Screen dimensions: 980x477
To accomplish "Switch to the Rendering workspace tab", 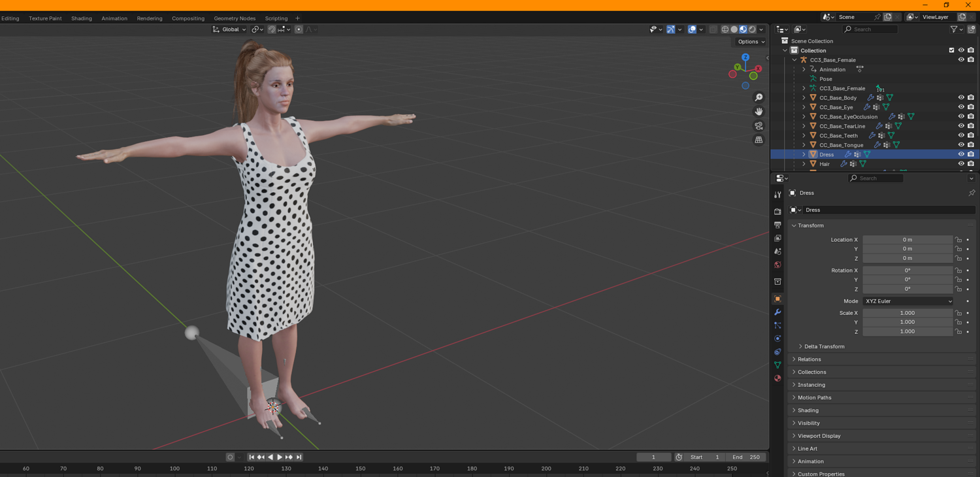I will click(x=150, y=18).
